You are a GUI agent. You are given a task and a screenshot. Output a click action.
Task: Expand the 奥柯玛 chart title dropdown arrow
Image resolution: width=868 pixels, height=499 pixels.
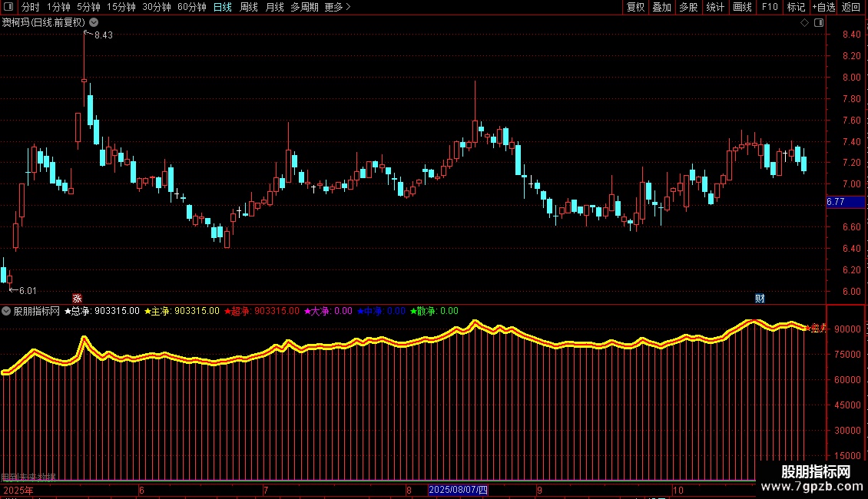click(94, 23)
